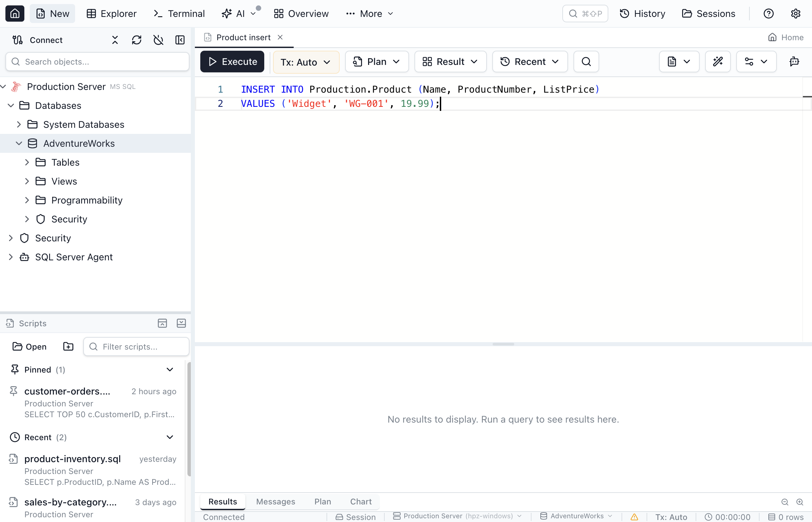Click the magic wand format icon

(718, 62)
